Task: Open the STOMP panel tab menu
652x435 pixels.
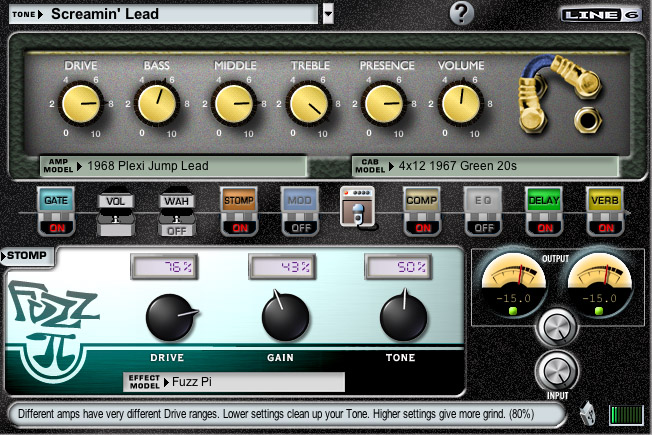Action: (x=27, y=255)
